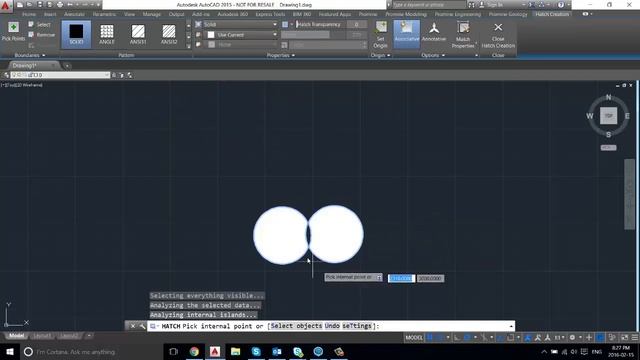Viewport: 640px width, 360px height.
Task: Open Skype from the taskbar
Action: coord(256,351)
